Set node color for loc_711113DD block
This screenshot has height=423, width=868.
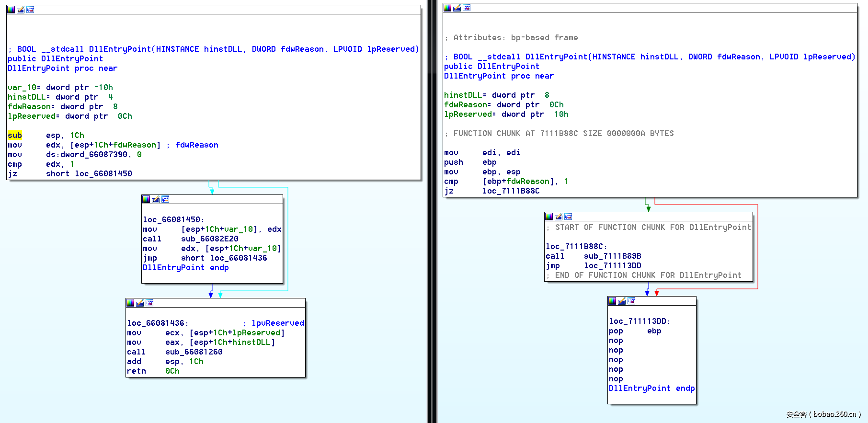point(612,301)
